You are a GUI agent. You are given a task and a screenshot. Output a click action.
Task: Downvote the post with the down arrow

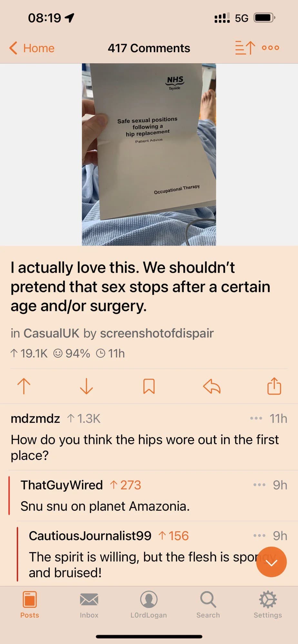(x=86, y=386)
